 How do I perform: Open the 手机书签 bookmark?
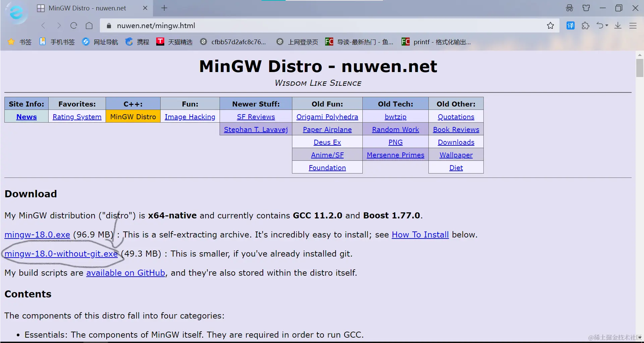click(x=57, y=42)
